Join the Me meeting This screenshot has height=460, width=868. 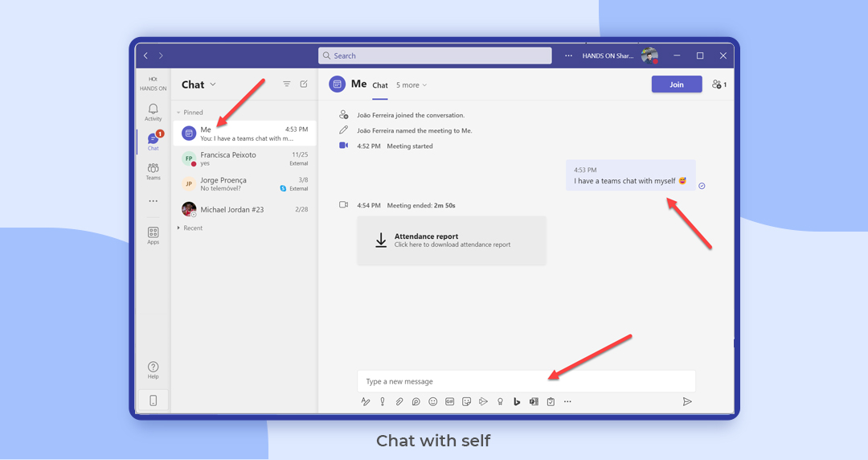tap(677, 84)
